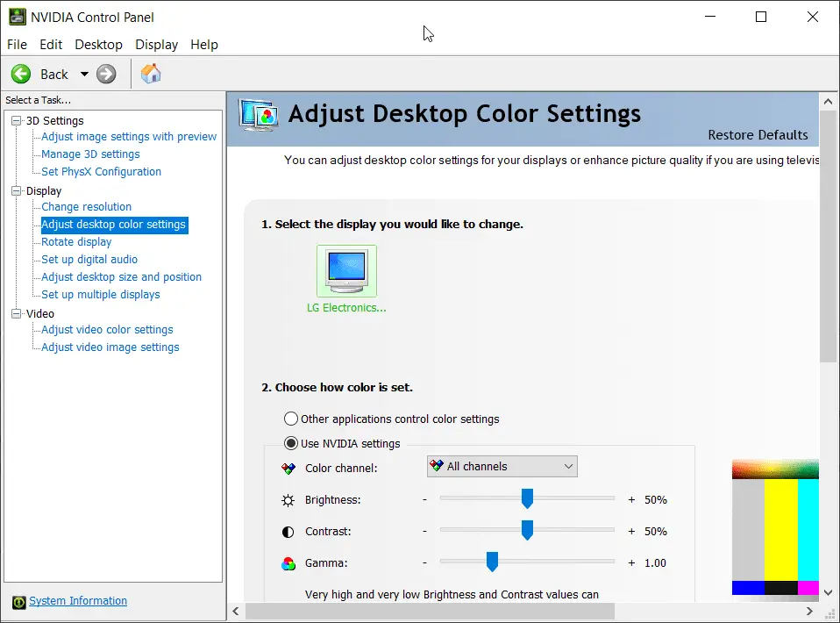The height and width of the screenshot is (623, 840).
Task: Collapse the Video tree node
Action: coord(17,313)
